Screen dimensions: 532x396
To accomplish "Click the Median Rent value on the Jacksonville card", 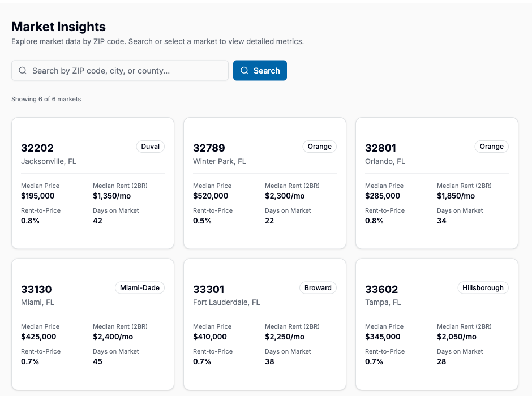I will [111, 196].
